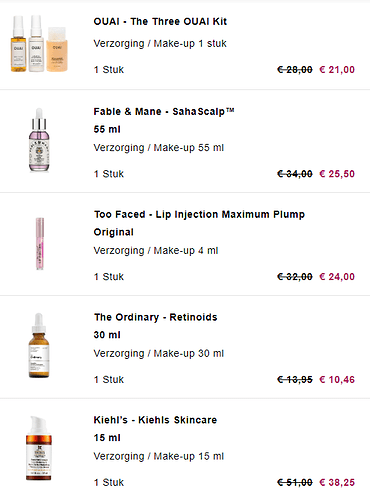
Task: Click the 1 Stuk quantity for Kiehl's
Action: pos(109,482)
